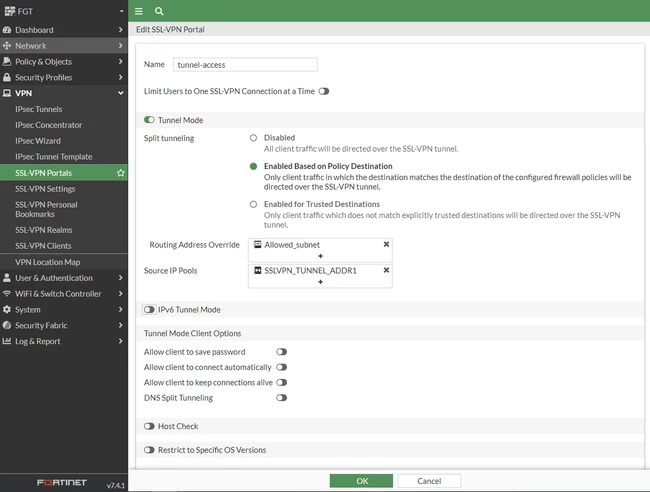Enable Restrict to Specific OS Versions toggle
Screen dimensions: 650x492
(x=149, y=450)
